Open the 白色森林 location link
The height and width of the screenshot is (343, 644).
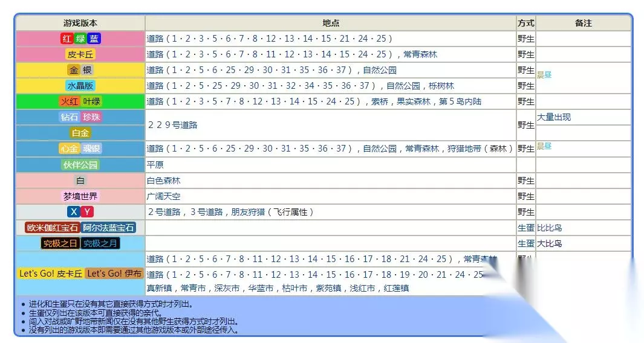[x=163, y=181]
